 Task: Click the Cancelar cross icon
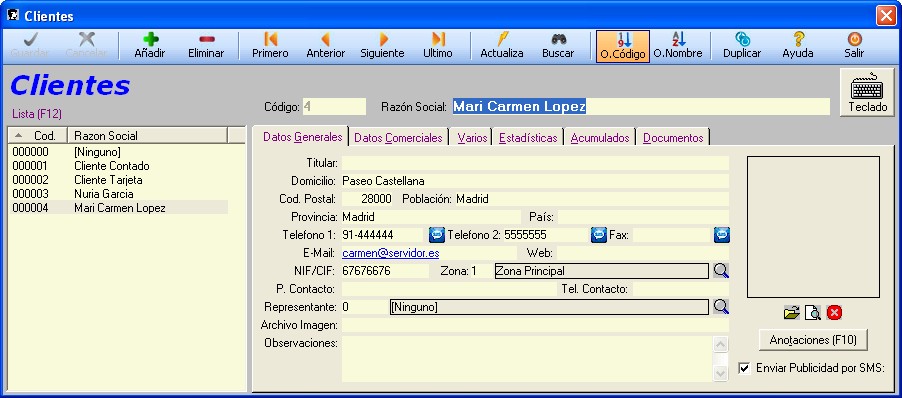(86, 39)
